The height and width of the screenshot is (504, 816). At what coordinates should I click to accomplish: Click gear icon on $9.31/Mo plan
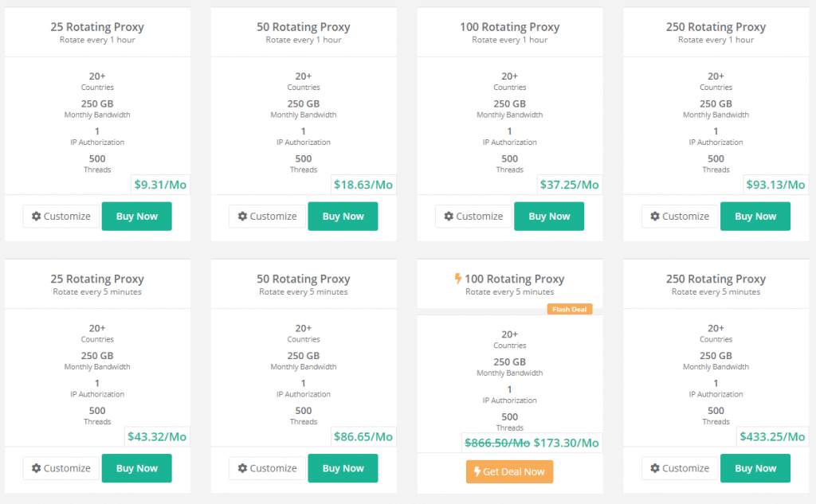pyautogui.click(x=37, y=216)
